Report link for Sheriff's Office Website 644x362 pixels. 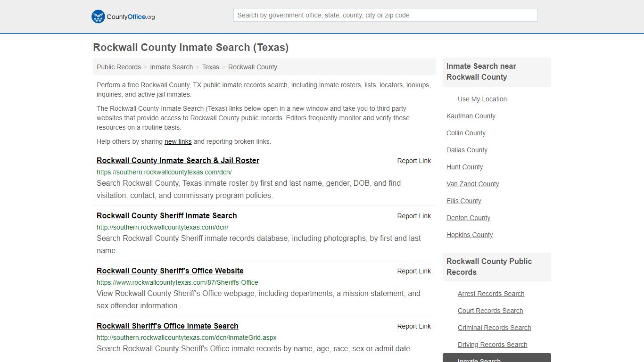coord(414,271)
